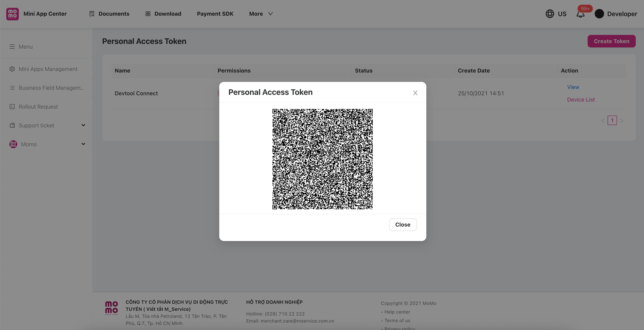Expand the Support ticket chevron

(x=83, y=125)
